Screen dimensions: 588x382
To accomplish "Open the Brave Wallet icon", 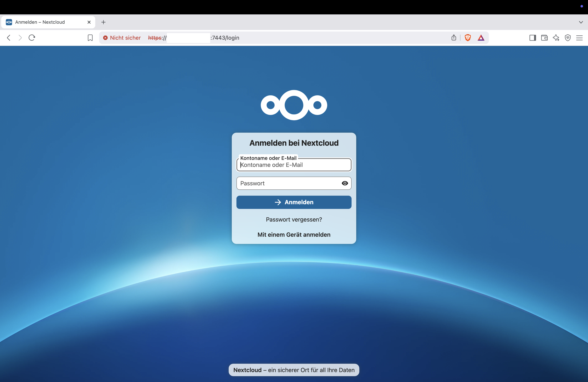I will tap(544, 38).
